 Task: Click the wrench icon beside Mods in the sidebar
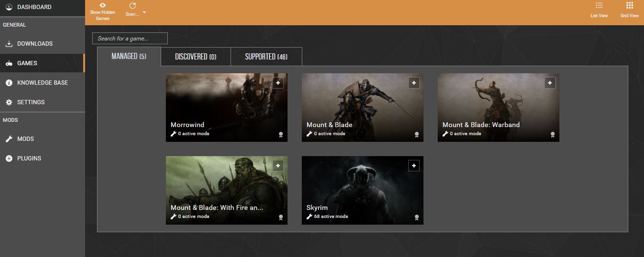(x=9, y=139)
